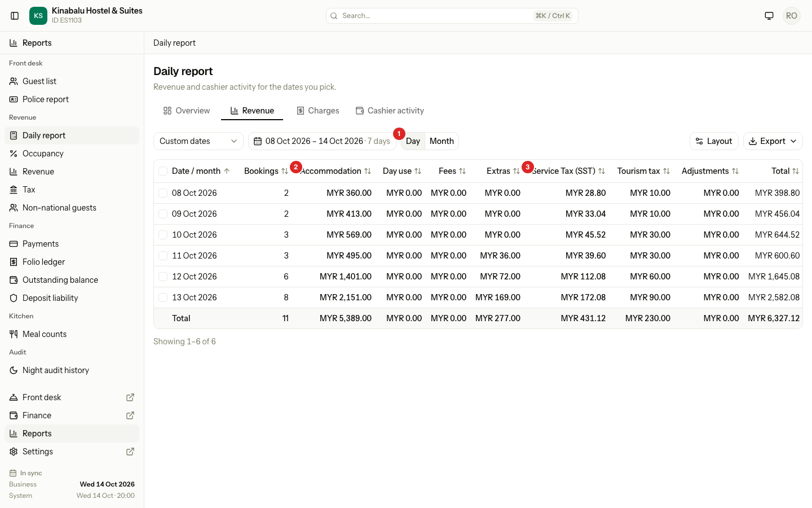This screenshot has height=508, width=812.
Task: Go to Occupancy report in sidebar
Action: click(72, 154)
